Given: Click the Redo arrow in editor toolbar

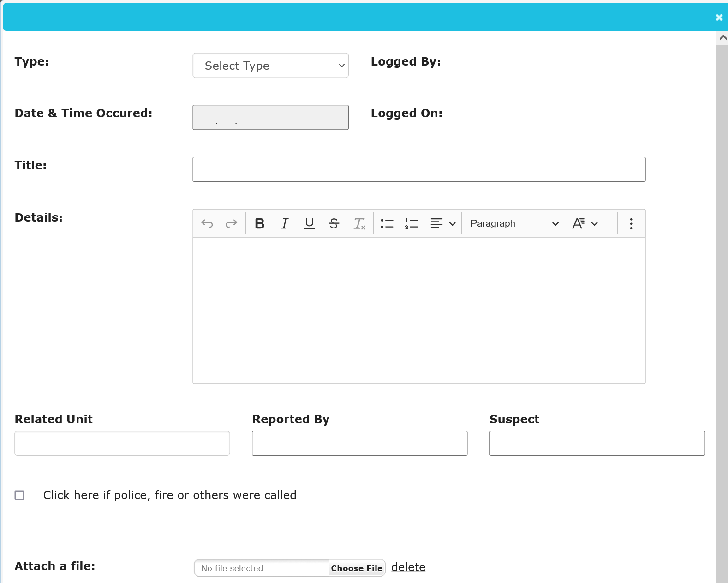Looking at the screenshot, I should pyautogui.click(x=231, y=224).
